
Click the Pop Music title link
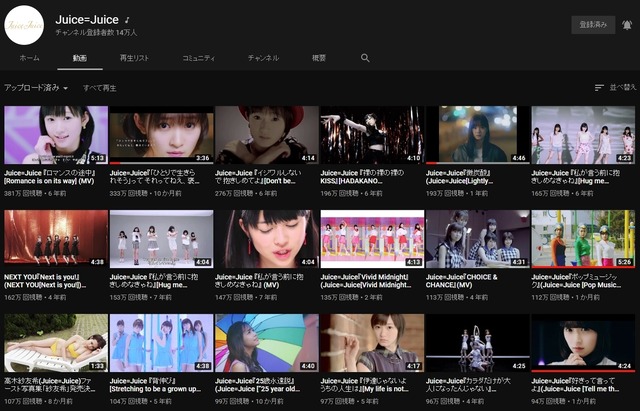[576, 281]
